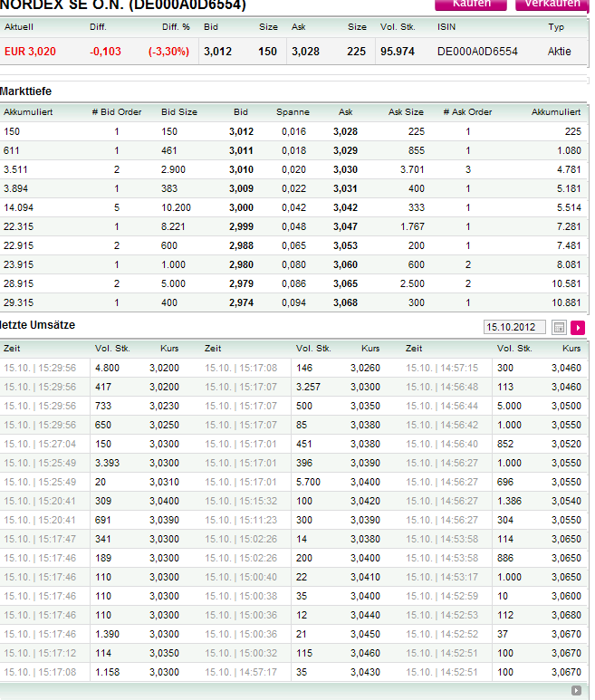Click trade time 15.10. | 14:57:15

coord(442,368)
